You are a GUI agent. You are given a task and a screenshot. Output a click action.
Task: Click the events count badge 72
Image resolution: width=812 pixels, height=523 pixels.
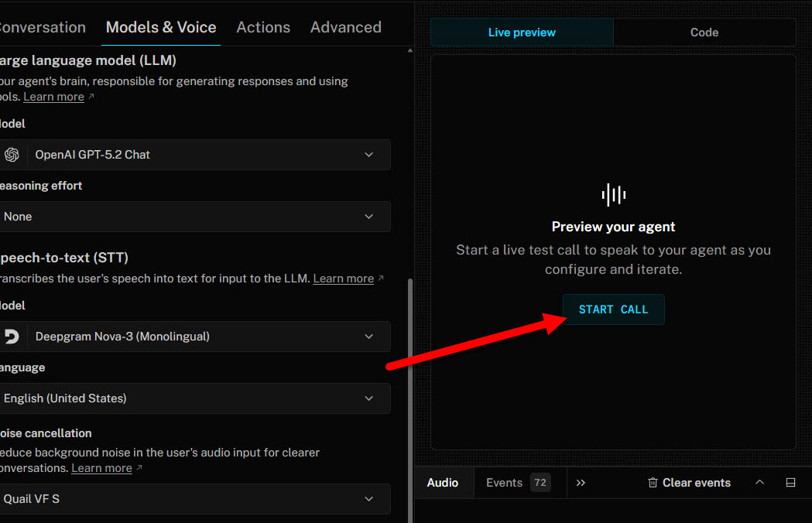click(540, 483)
